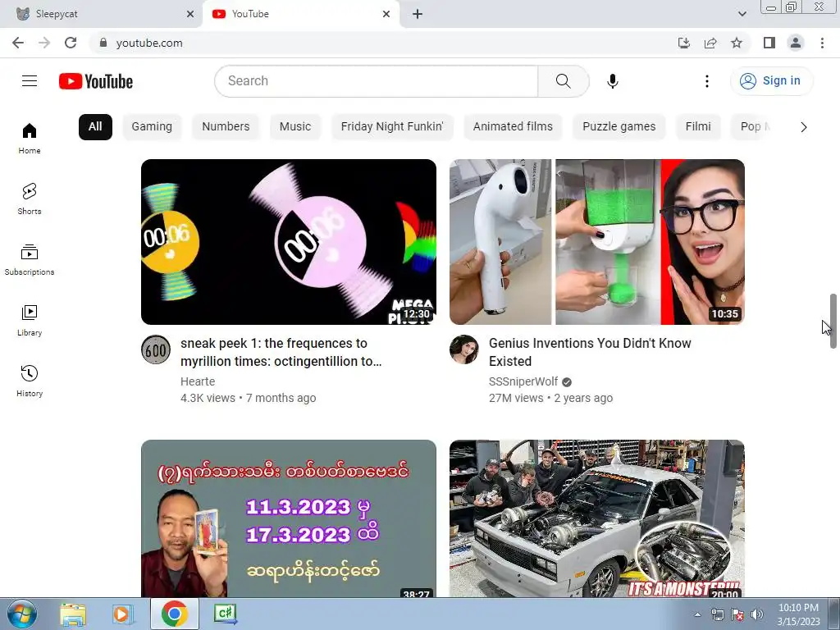Viewport: 840px width, 630px height.
Task: Click the Sign in button
Action: pyautogui.click(x=771, y=81)
